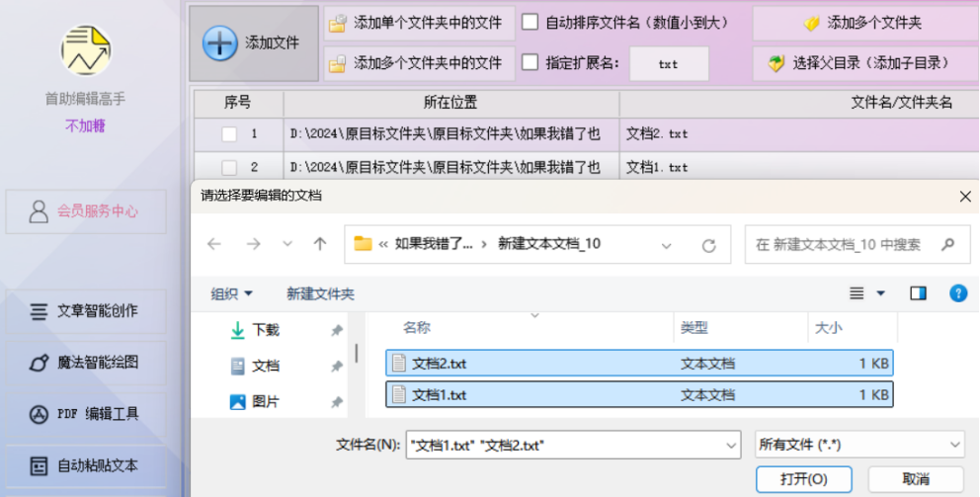Click the up arrow in file dialog

click(320, 244)
